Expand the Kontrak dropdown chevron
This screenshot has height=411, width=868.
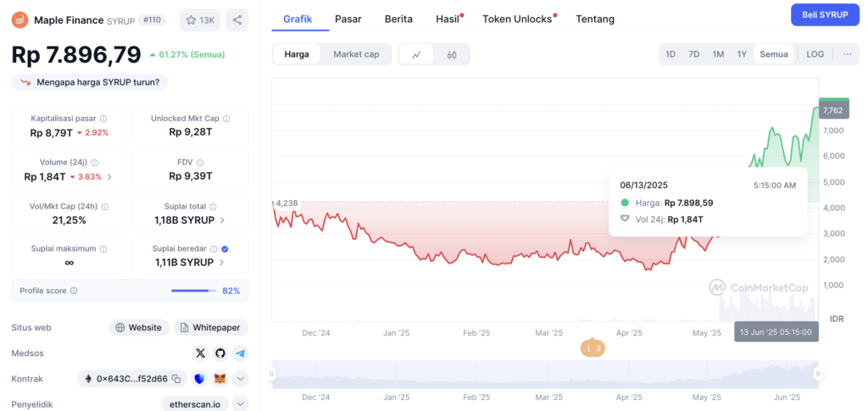pos(240,379)
